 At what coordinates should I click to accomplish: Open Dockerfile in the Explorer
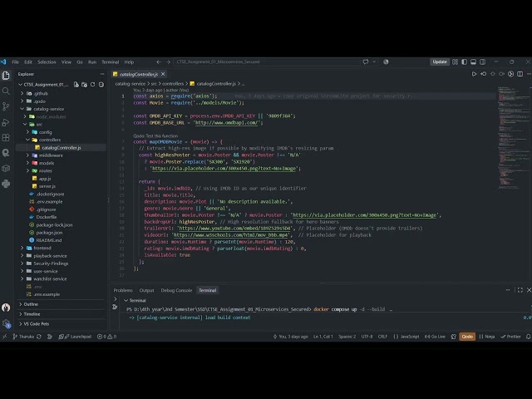(x=47, y=217)
